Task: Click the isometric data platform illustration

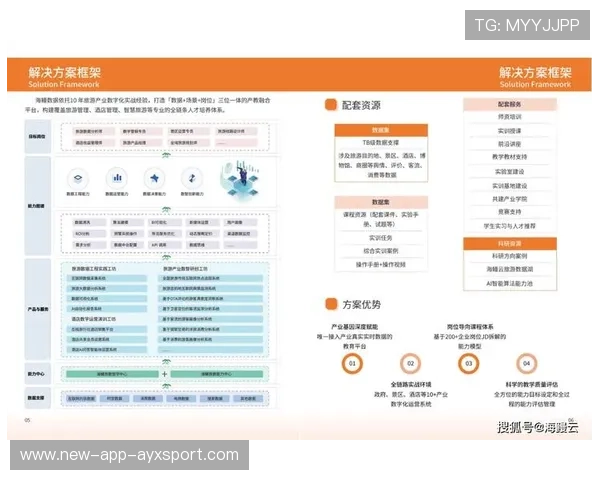Action: pyautogui.click(x=240, y=180)
